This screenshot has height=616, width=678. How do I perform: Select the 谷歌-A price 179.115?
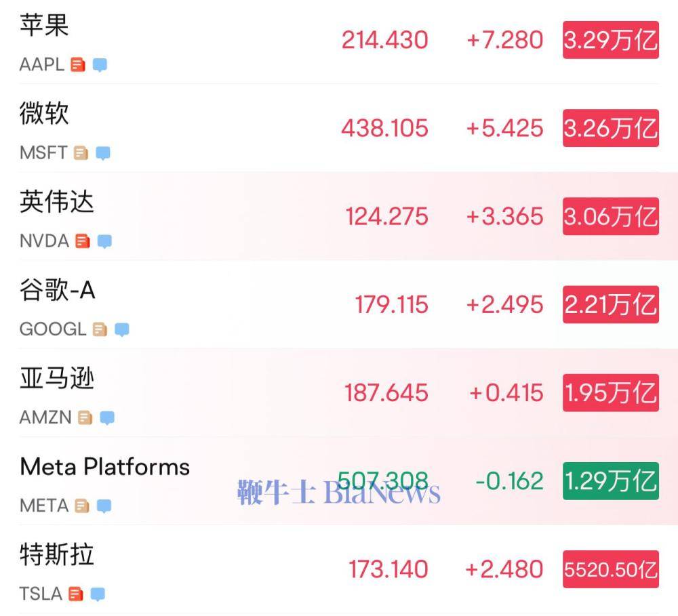tap(392, 304)
